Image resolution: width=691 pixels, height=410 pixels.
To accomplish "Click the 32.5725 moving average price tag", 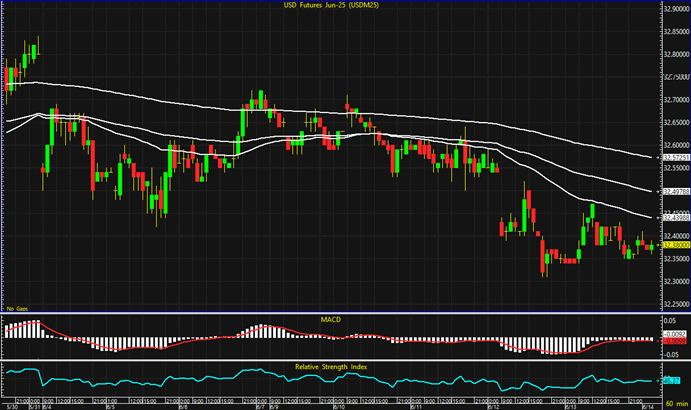I will [x=676, y=158].
